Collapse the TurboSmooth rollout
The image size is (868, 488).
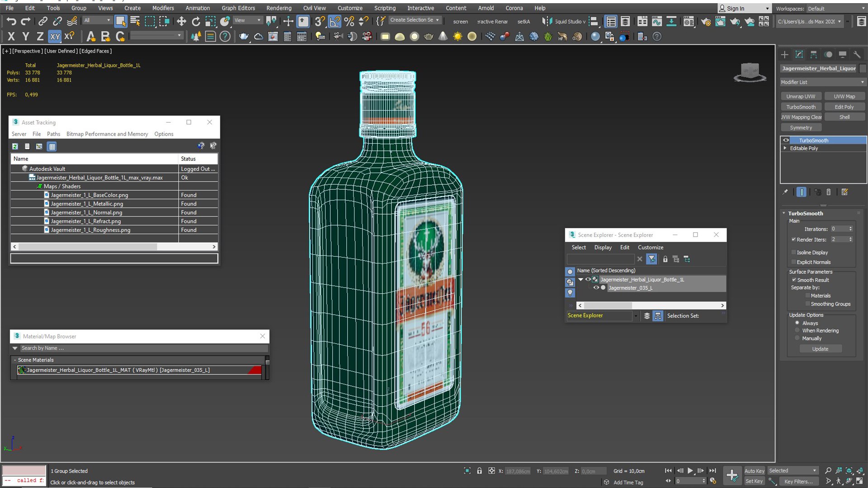tap(784, 213)
